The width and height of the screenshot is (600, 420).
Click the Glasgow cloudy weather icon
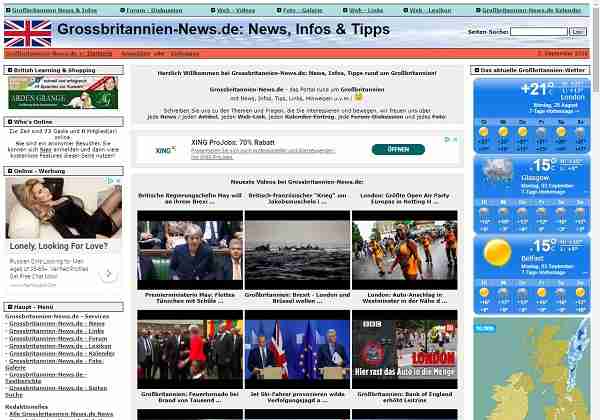(497, 170)
